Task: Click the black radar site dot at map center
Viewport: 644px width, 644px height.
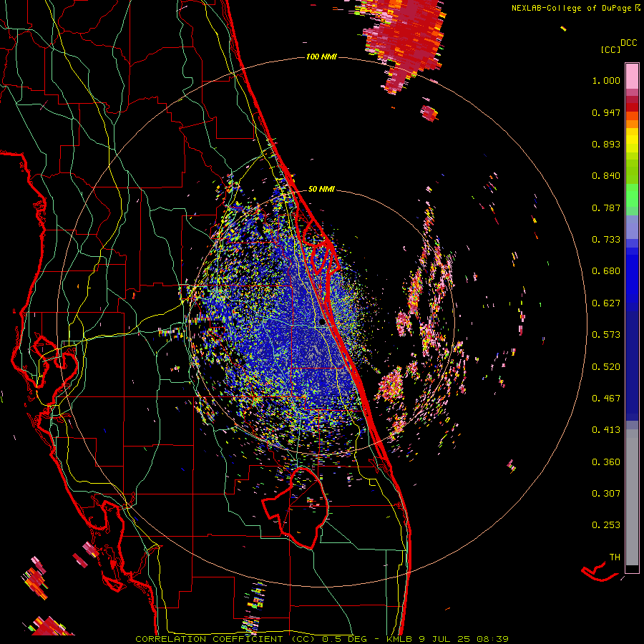Action: click(x=322, y=323)
